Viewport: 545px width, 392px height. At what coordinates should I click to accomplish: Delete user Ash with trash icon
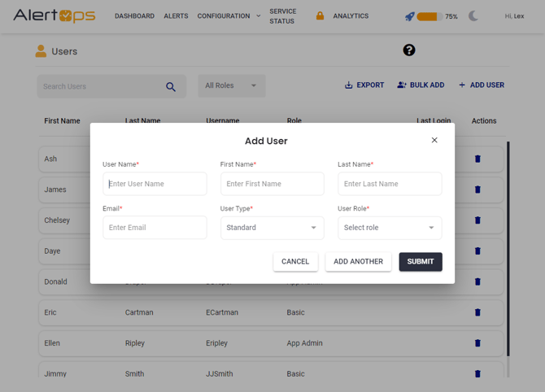477,159
